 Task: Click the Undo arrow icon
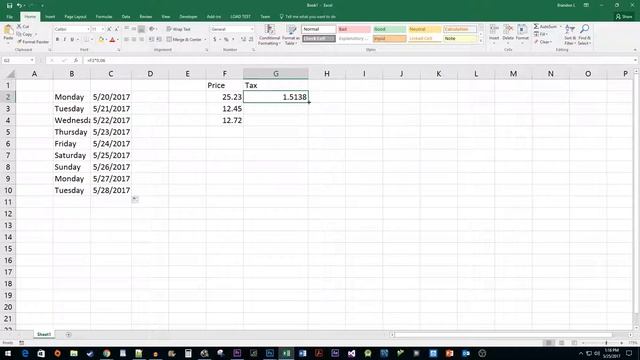click(x=19, y=6)
